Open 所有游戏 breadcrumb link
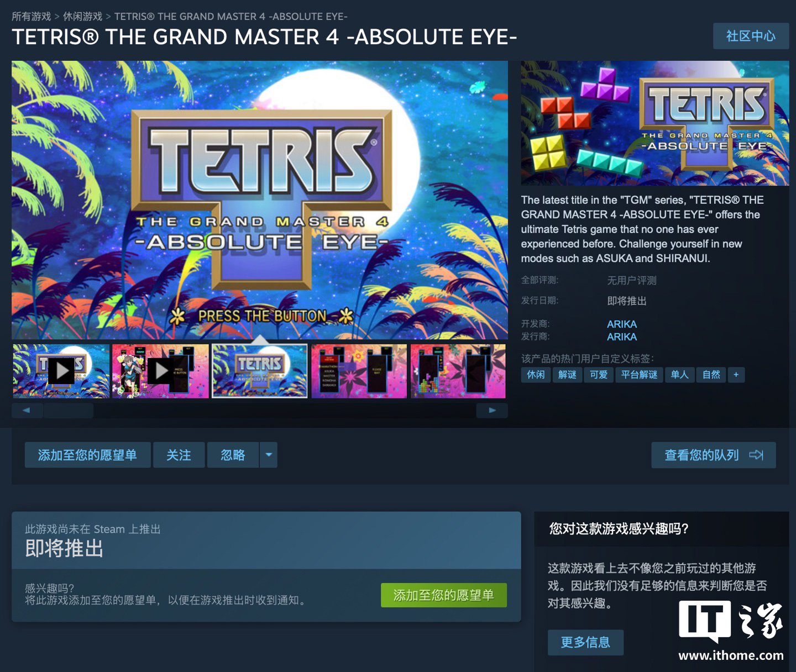Image resolution: width=796 pixels, height=672 pixels. pyautogui.click(x=31, y=17)
